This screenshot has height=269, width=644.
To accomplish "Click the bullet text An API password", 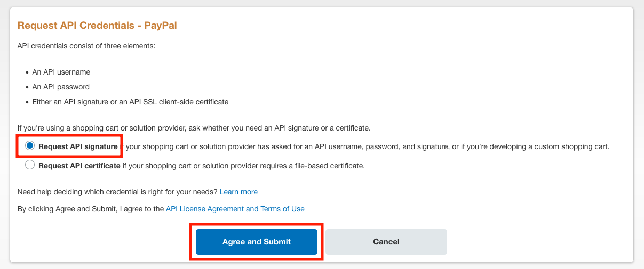I will click(x=61, y=87).
